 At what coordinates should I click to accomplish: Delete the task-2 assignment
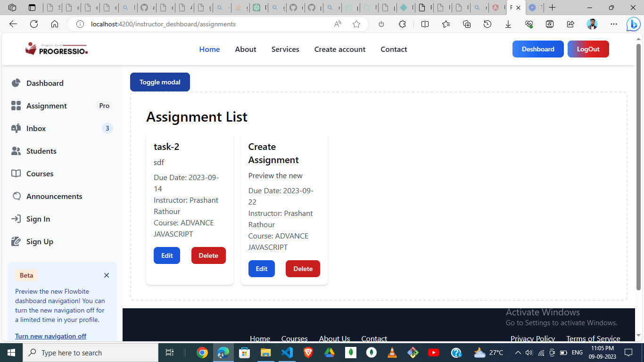tap(208, 255)
